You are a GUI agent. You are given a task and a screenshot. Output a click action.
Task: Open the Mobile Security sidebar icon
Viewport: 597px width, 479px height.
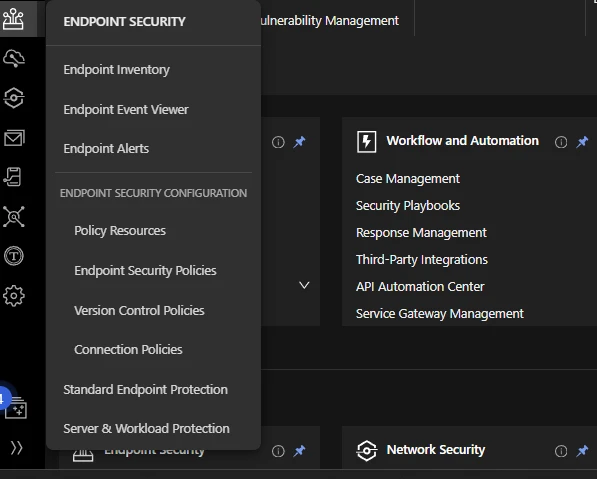(13, 177)
